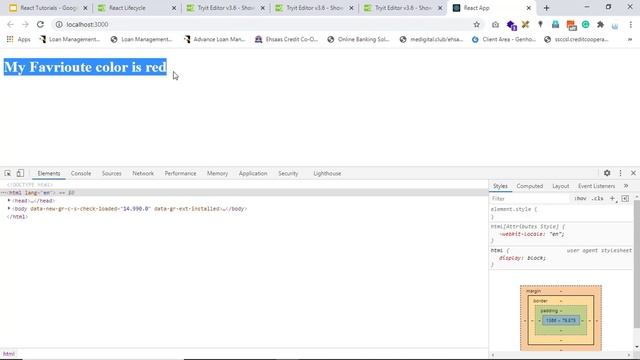Click the dark pin-shaped extension icon
The width and height of the screenshot is (640, 360).
(540, 24)
